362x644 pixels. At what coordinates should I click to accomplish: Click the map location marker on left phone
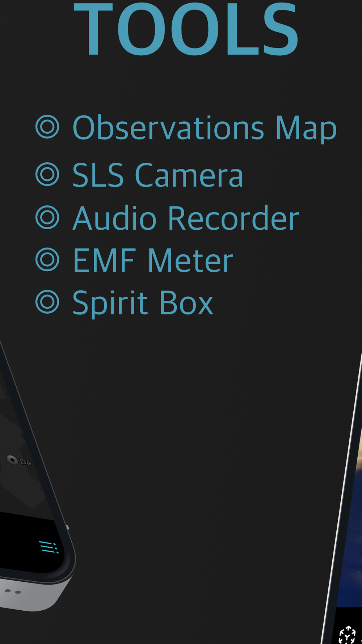point(13,460)
